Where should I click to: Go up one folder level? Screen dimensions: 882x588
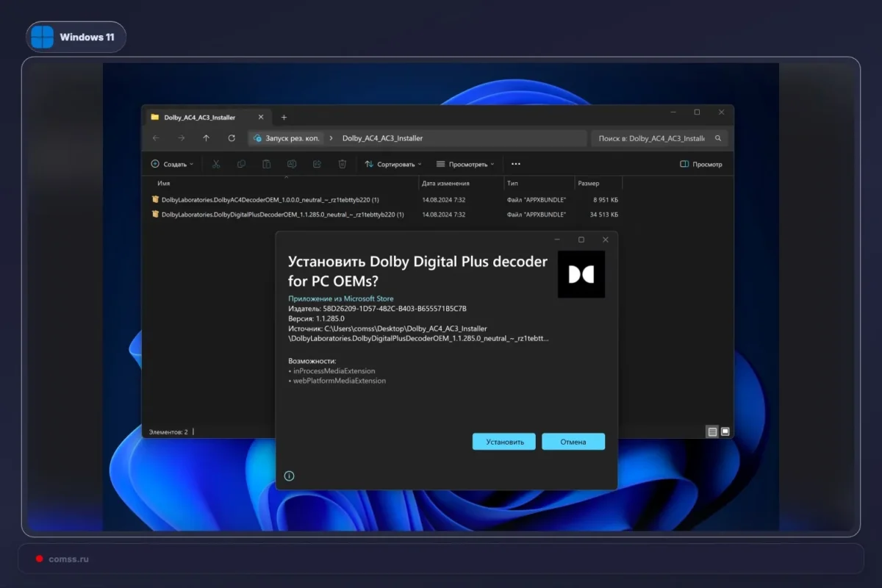(x=206, y=138)
